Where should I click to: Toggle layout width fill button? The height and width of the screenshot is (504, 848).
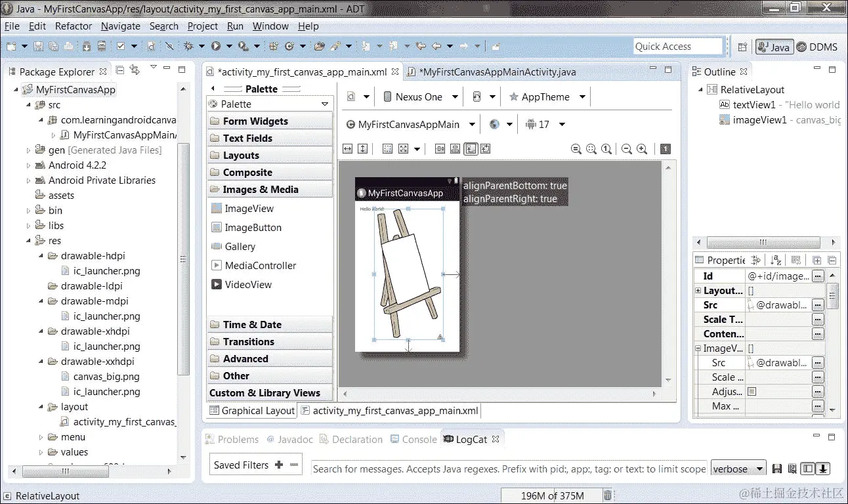click(x=348, y=149)
